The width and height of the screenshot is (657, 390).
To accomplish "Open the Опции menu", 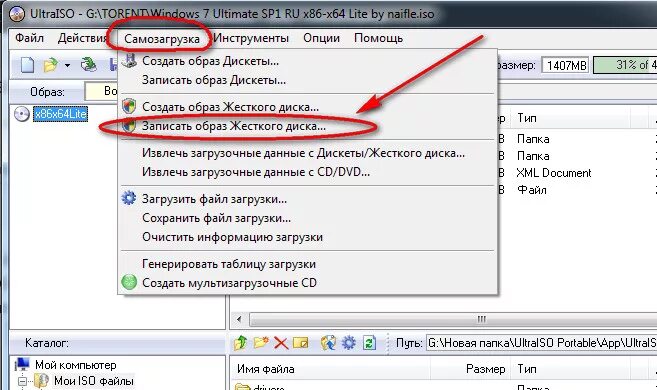I will click(x=321, y=38).
